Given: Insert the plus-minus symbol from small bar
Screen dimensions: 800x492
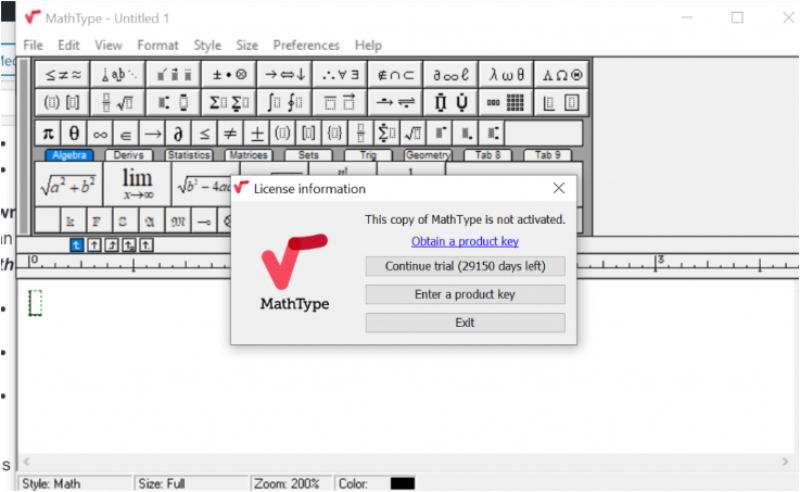Looking at the screenshot, I should point(257,134).
